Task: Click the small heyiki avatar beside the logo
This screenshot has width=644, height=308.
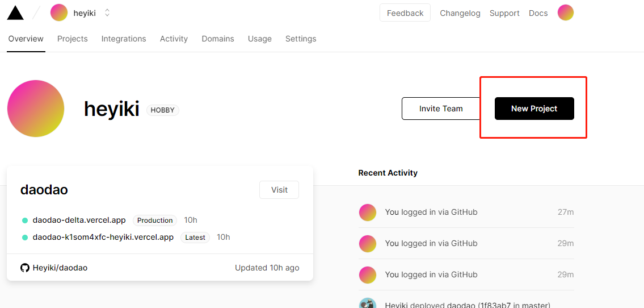Action: (59, 13)
